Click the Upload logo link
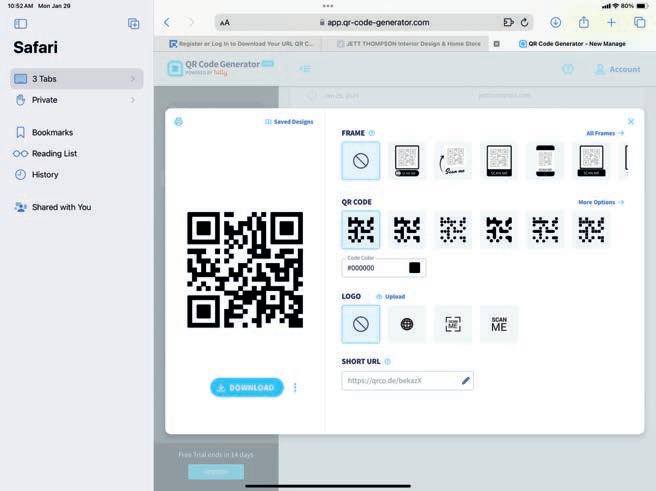 coord(391,297)
